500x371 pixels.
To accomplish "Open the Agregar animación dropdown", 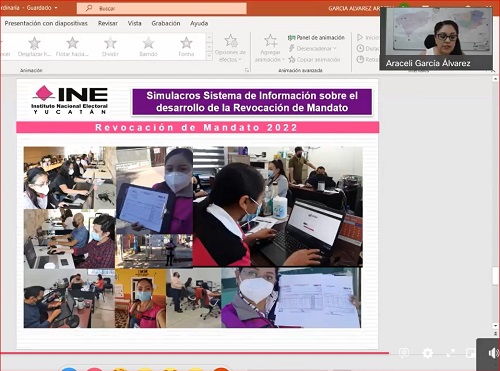I will click(270, 48).
